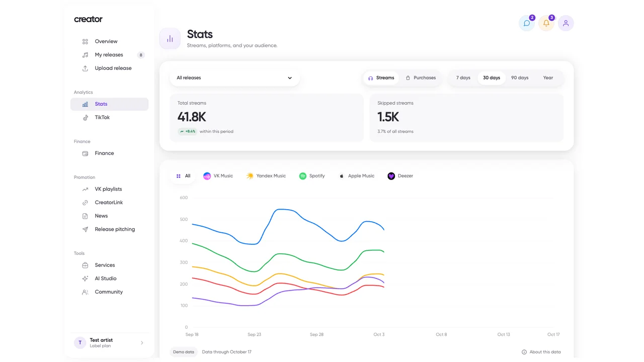This screenshot has width=644, height=362.
Task: Click the AI Studio sparkle icon
Action: point(85,279)
